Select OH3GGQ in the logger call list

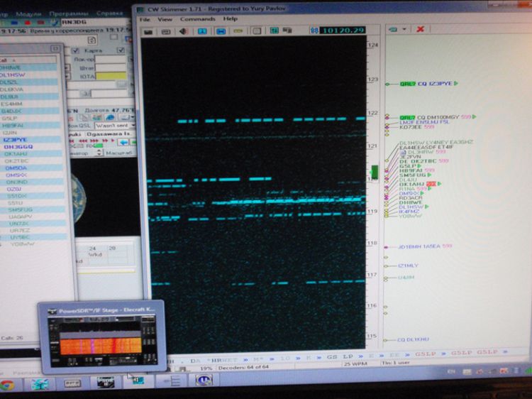(x=18, y=147)
